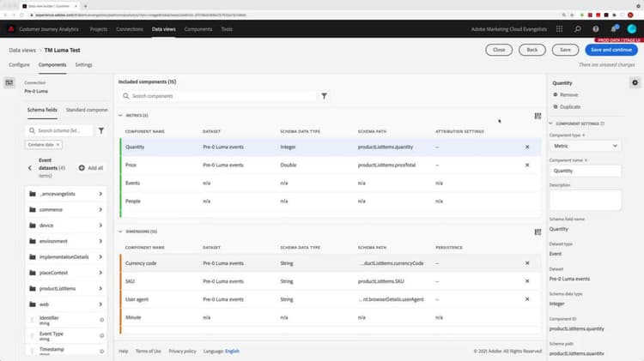
Task: Select the Minute dimension row
Action: point(331,317)
